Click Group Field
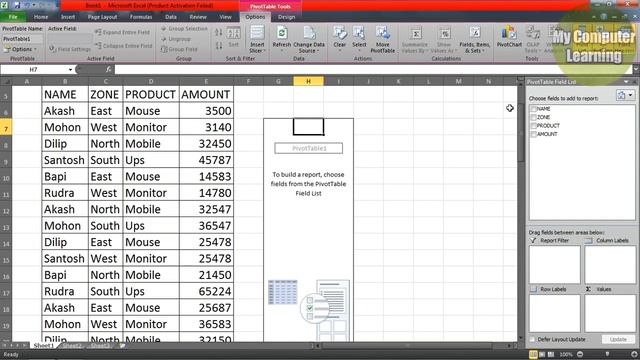Image resolution: width=640 pixels, height=360 pixels. [x=179, y=49]
